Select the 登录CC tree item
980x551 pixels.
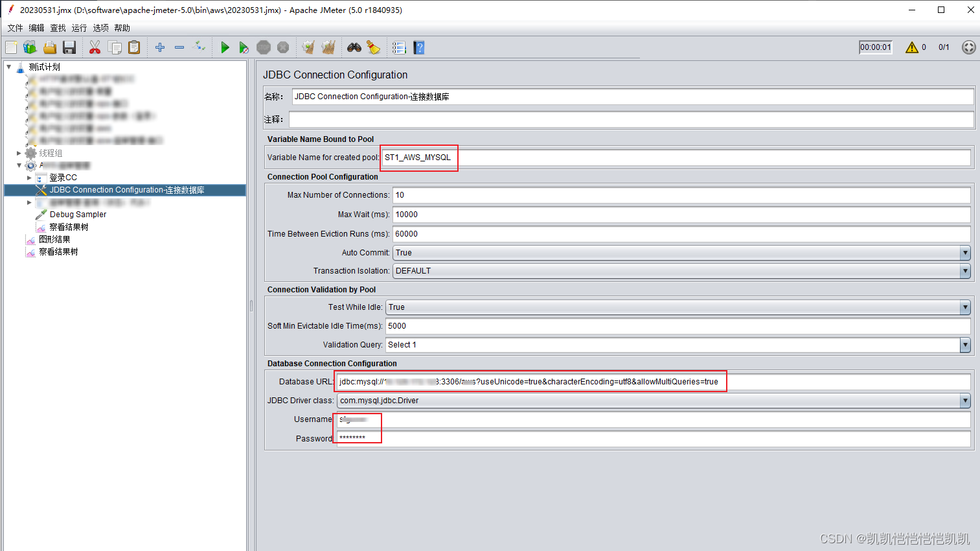[x=63, y=178]
